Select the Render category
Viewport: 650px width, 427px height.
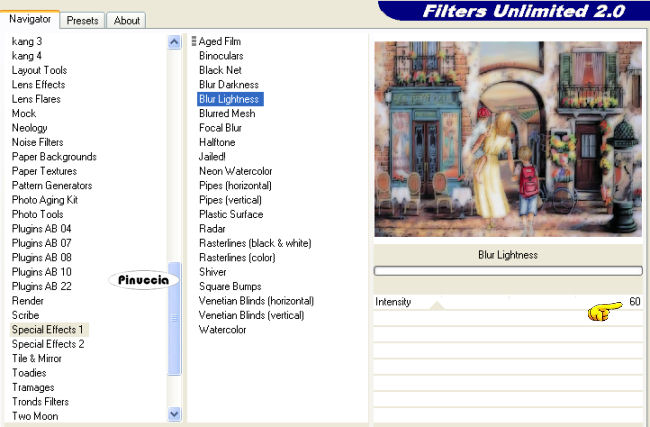pos(28,301)
